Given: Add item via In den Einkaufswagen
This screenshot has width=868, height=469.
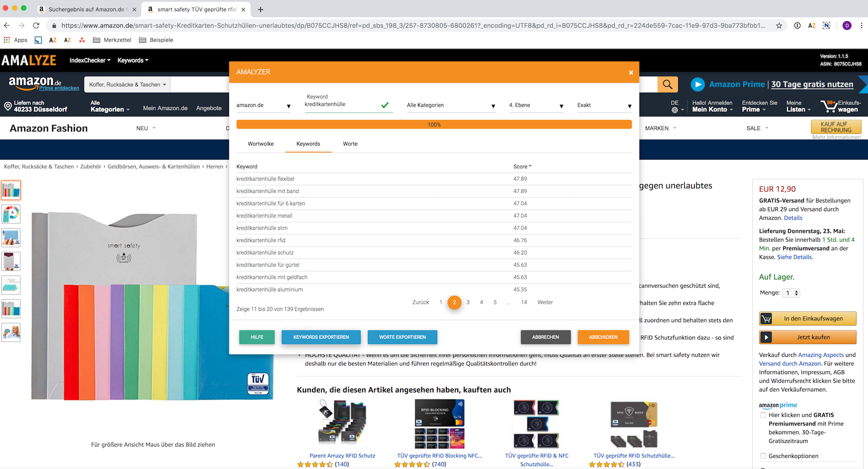Looking at the screenshot, I should [x=808, y=318].
